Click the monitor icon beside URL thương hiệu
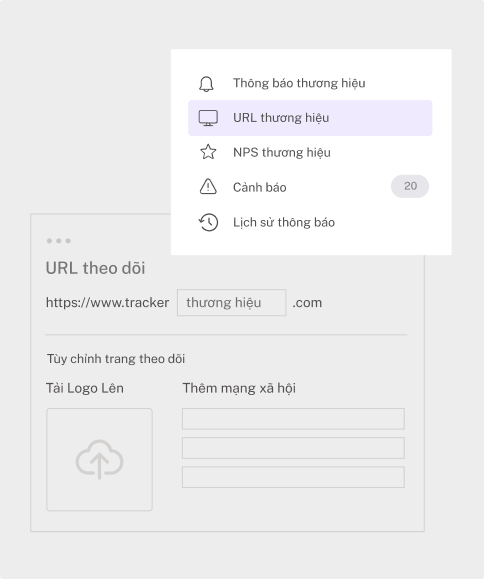Screen dimensions: 485x579 pyautogui.click(x=208, y=118)
